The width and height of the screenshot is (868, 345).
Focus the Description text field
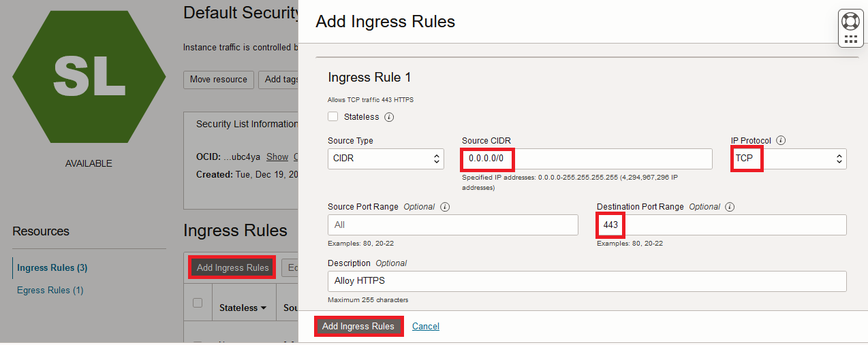[587, 281]
